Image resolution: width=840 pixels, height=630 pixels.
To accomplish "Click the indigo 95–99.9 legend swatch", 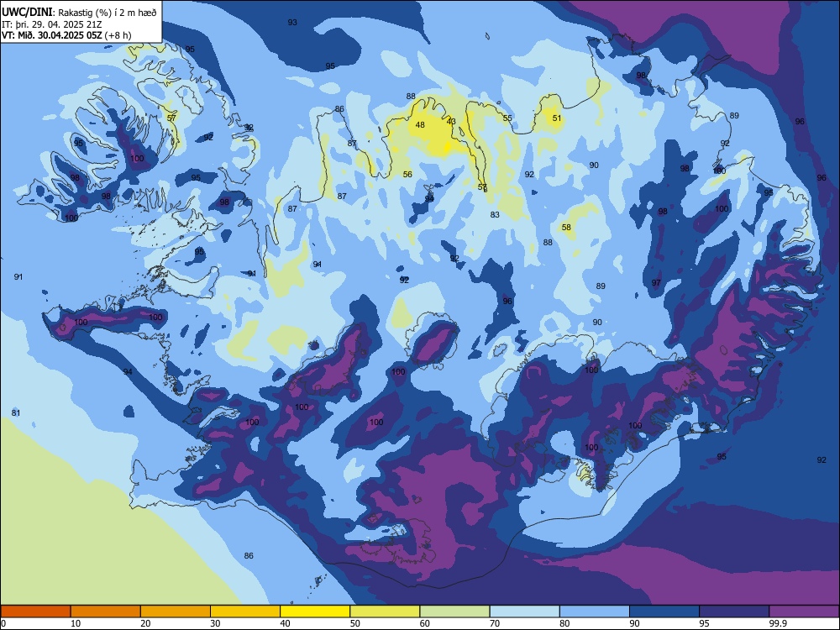I will (x=734, y=612).
